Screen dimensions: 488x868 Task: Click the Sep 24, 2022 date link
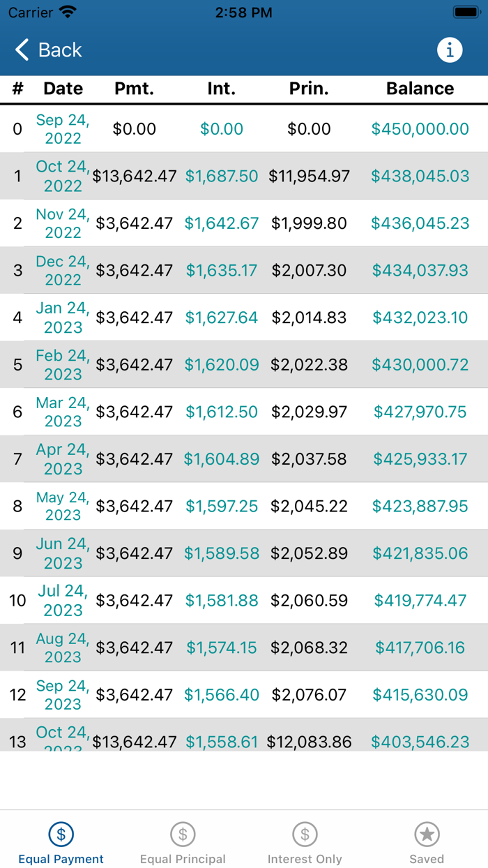[x=63, y=129]
